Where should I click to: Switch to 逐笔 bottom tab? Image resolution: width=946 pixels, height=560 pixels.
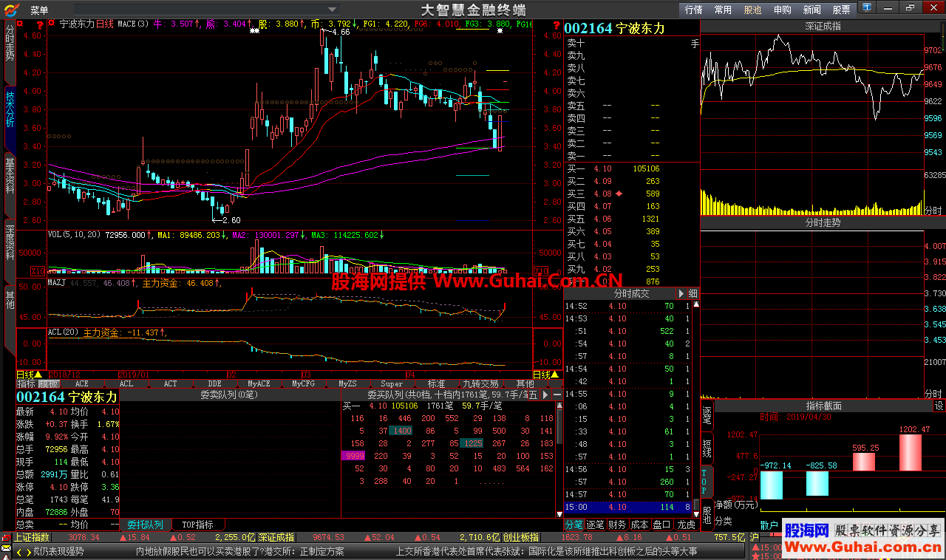coord(596,525)
